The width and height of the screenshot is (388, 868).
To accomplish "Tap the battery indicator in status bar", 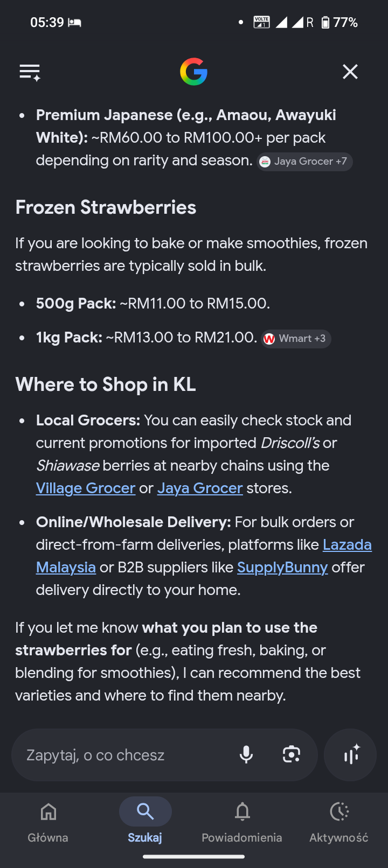I will pos(339,22).
